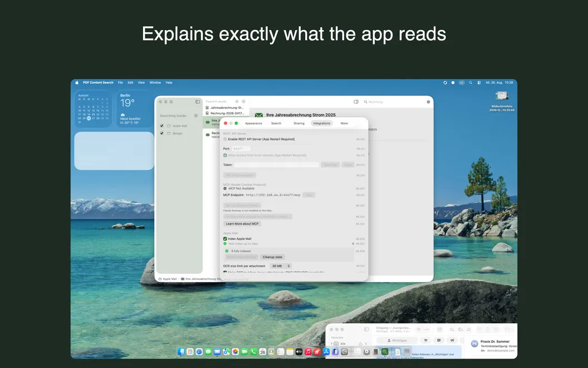Image resolution: width=588 pixels, height=368 pixels.
Task: Open Photos from the Dock
Action: pyautogui.click(x=236, y=351)
